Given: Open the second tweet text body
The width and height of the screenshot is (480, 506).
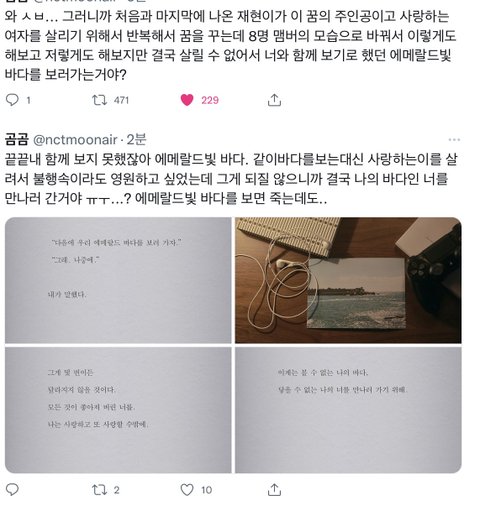Looking at the screenshot, I should click(231, 179).
